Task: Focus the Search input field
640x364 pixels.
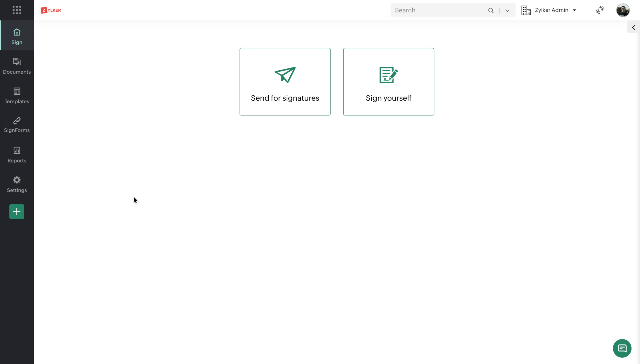Action: click(438, 10)
